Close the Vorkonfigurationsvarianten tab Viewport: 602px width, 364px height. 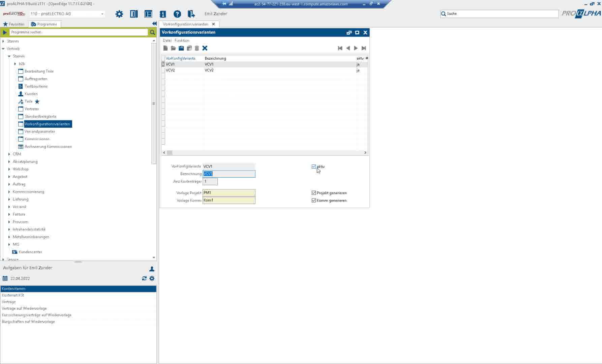click(213, 24)
